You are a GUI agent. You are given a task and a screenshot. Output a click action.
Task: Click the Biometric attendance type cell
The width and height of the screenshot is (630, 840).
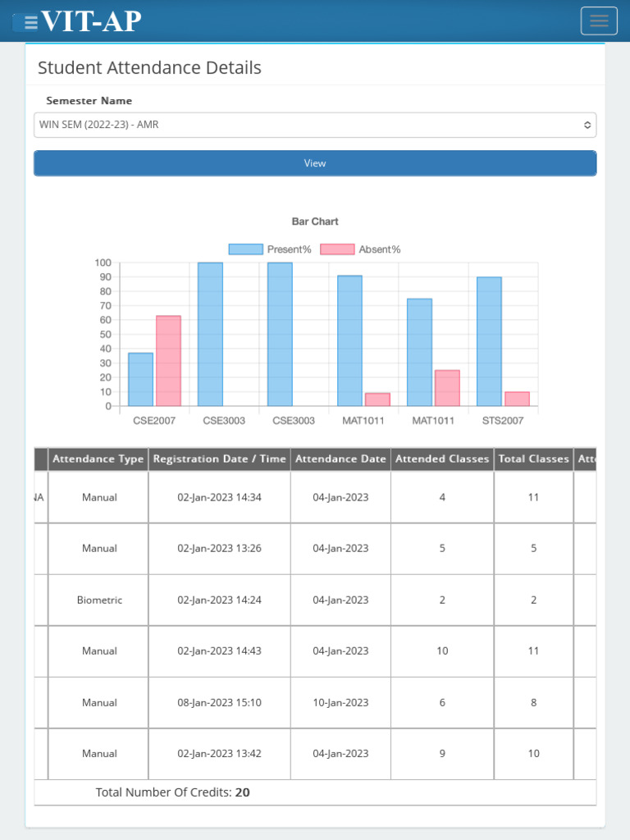coord(99,600)
